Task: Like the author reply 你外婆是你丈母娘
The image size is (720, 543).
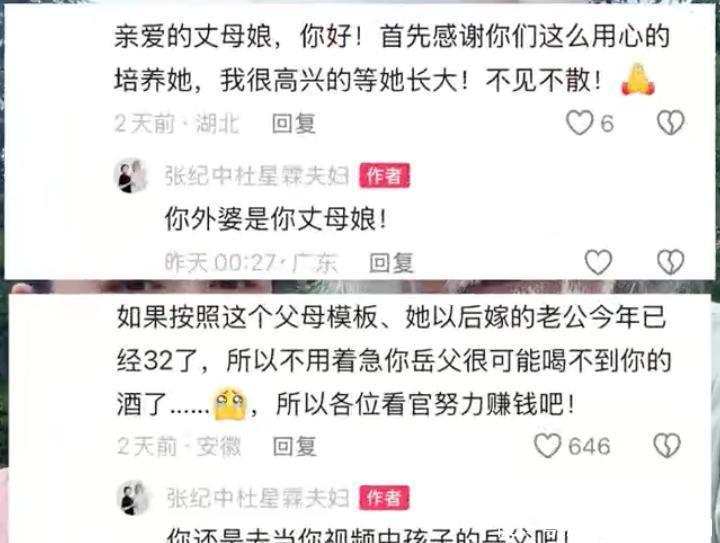Action: [x=598, y=262]
